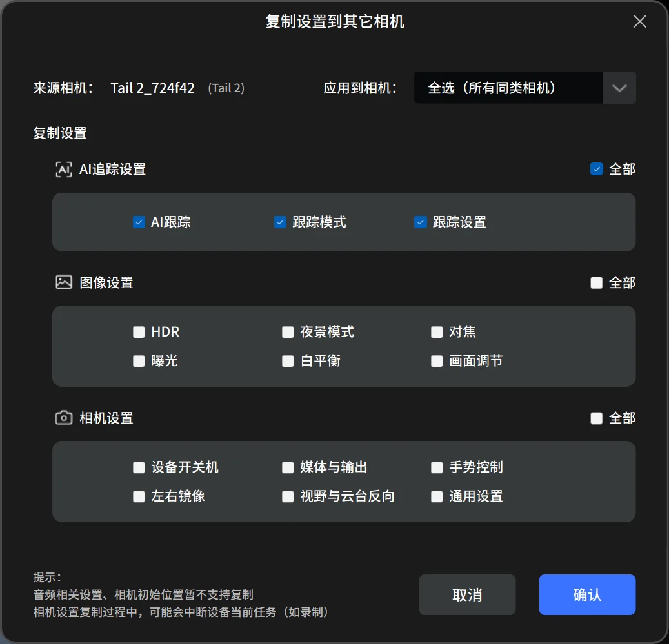The height and width of the screenshot is (644, 669).
Task: Click the 取消 button
Action: pos(467,594)
